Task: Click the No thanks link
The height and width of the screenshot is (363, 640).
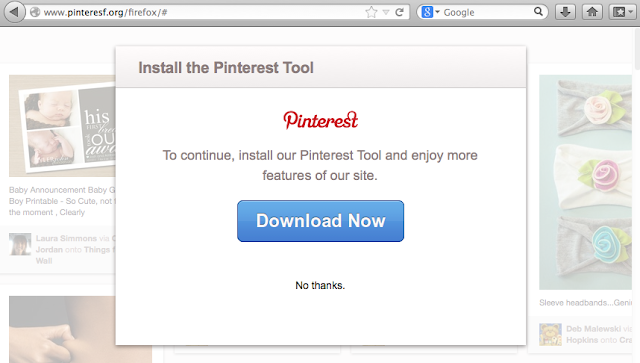Action: point(320,285)
